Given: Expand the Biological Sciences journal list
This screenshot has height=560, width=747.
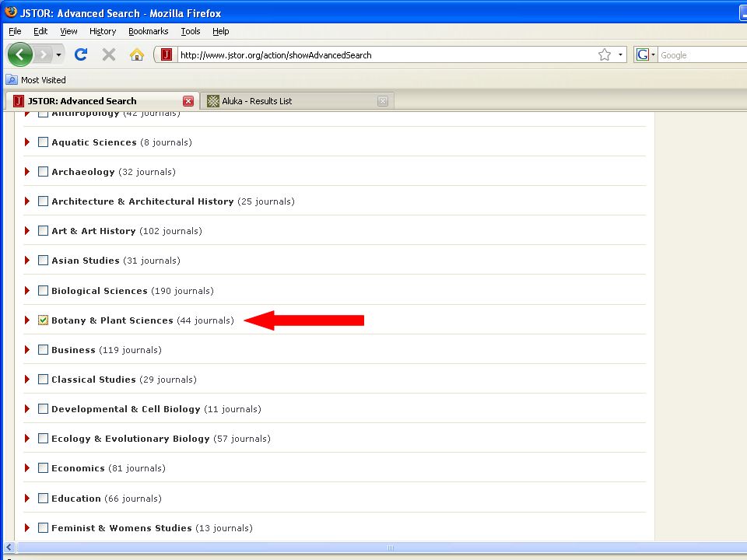Looking at the screenshot, I should tap(27, 290).
